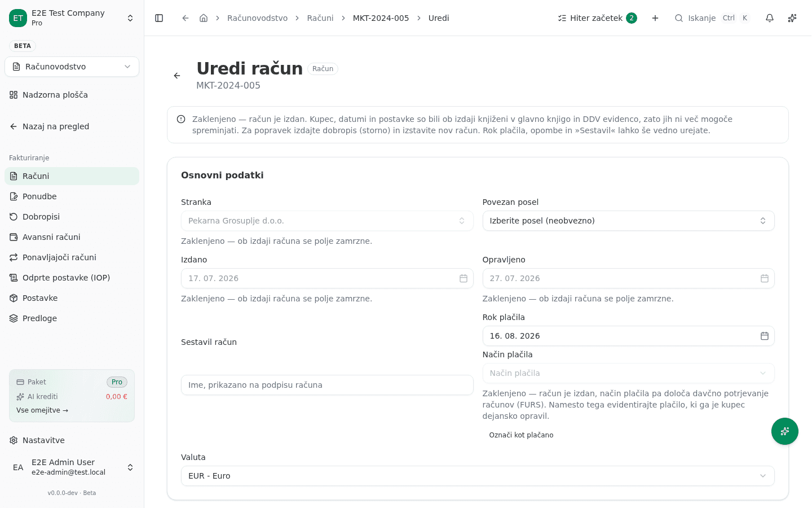Image resolution: width=812 pixels, height=508 pixels.
Task: Click the plus icon in top bar
Action: 655,18
